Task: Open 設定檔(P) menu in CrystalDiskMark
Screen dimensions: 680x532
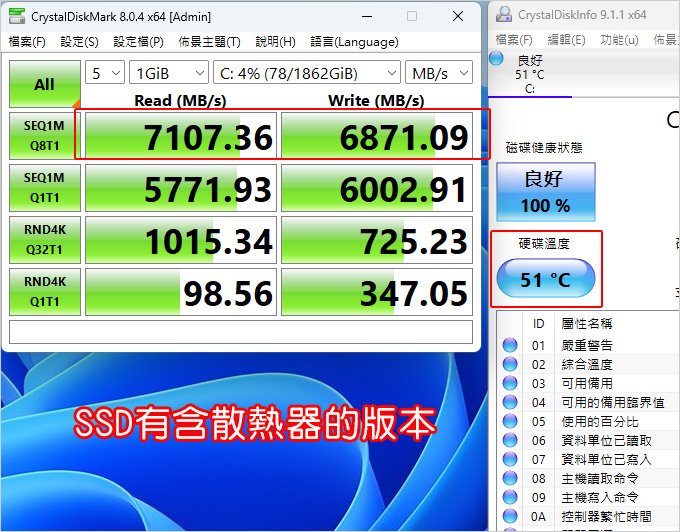Action: 138,42
